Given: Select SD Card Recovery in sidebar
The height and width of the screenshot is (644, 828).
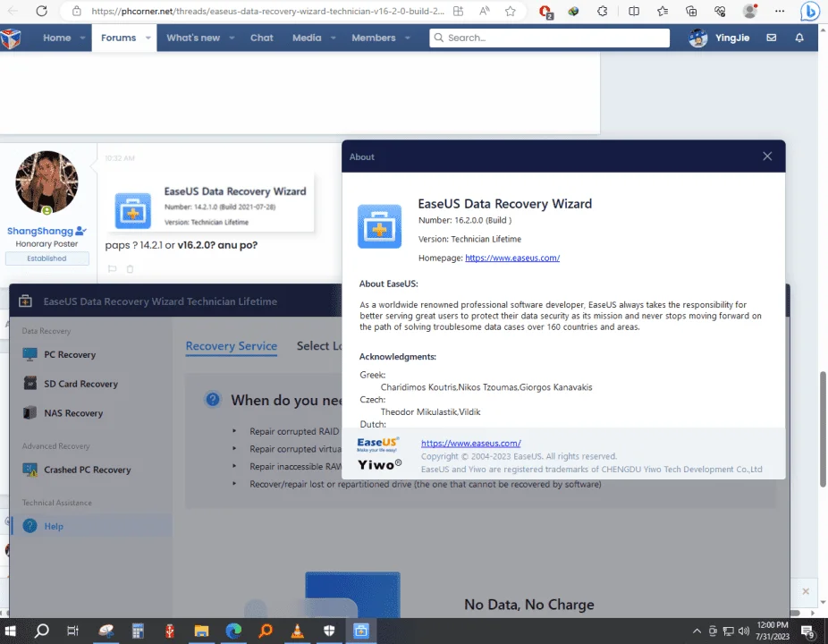Looking at the screenshot, I should click(80, 384).
